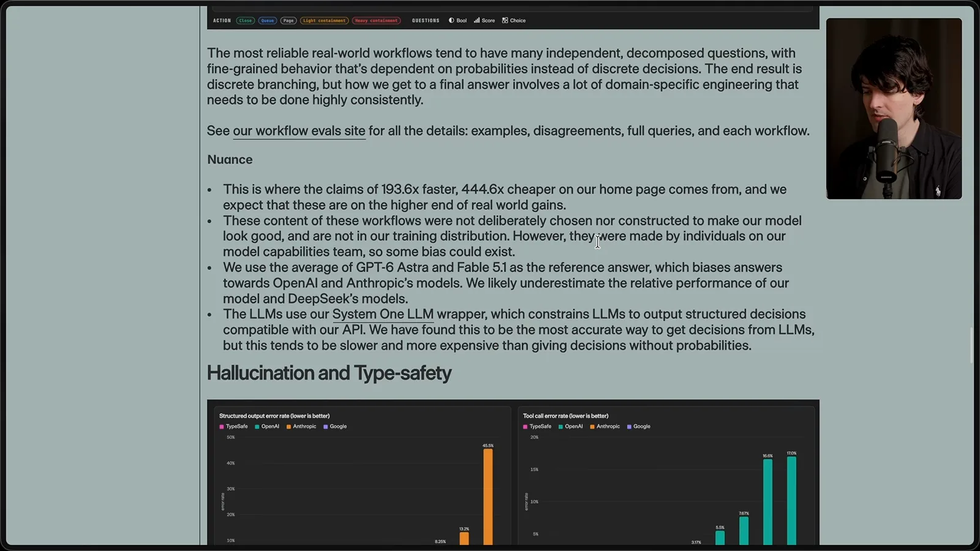Click the Bool question type icon
980x551 pixels.
point(451,20)
